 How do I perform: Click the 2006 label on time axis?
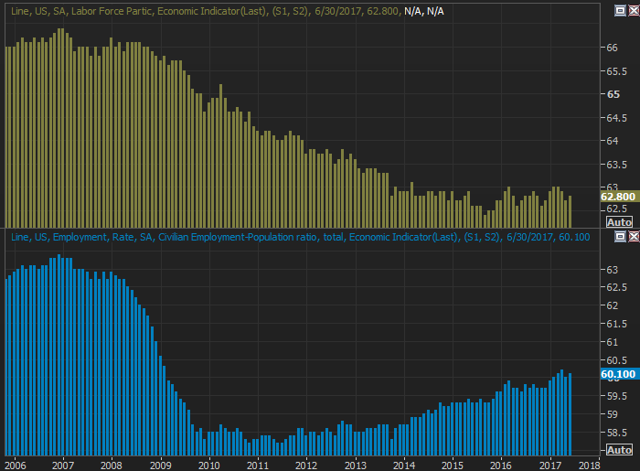15,465
